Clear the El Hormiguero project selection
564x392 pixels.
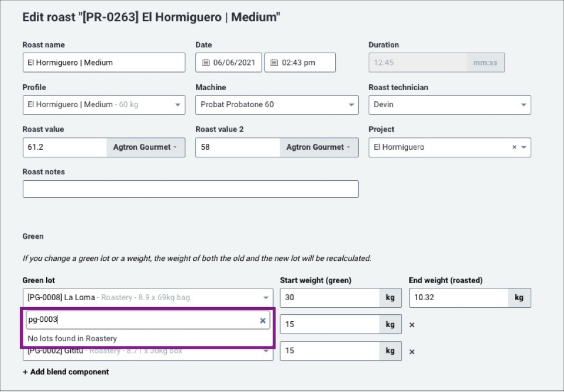tap(514, 147)
